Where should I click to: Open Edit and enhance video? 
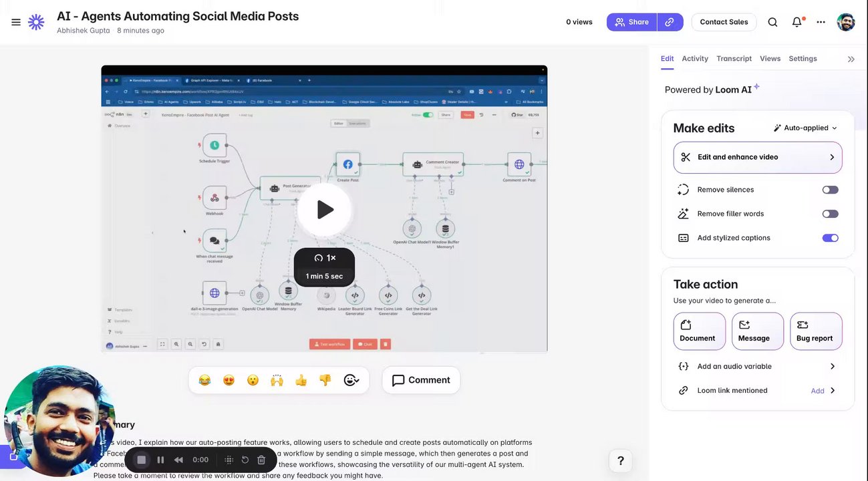[x=758, y=157]
